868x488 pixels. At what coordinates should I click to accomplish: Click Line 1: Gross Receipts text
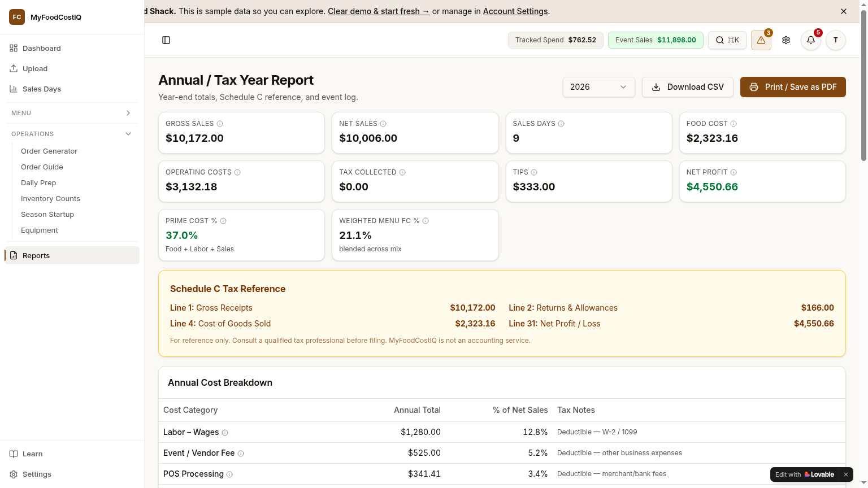(x=211, y=308)
